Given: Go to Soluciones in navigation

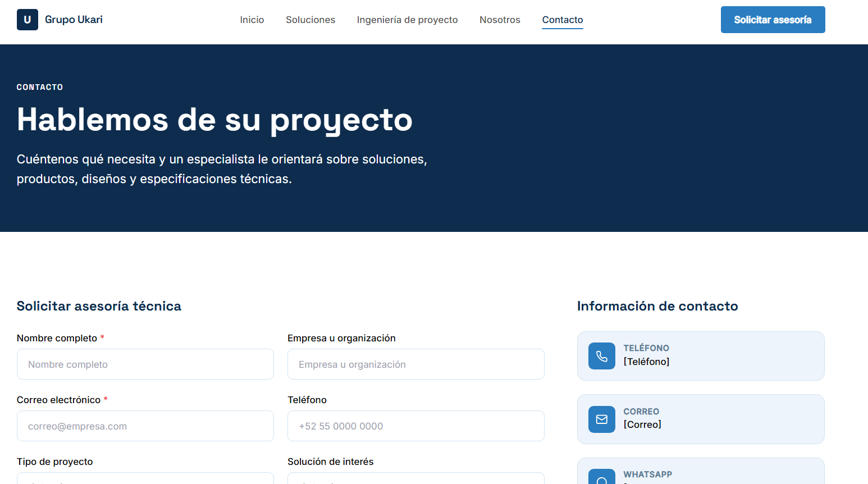Looking at the screenshot, I should tap(310, 20).
